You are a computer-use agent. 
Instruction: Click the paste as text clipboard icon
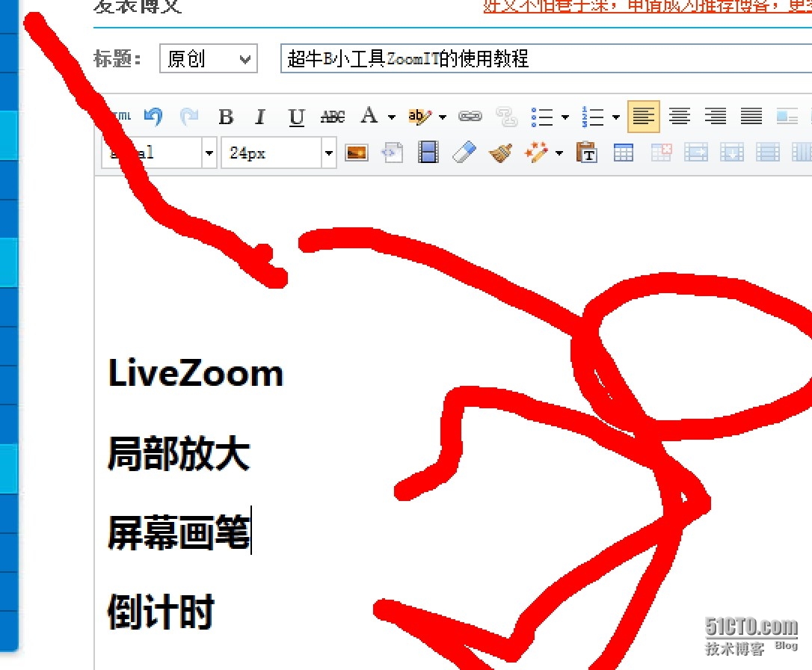point(587,153)
